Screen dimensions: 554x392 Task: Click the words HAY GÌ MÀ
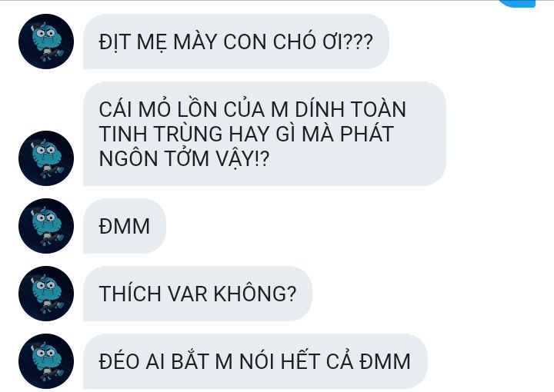pos(282,134)
